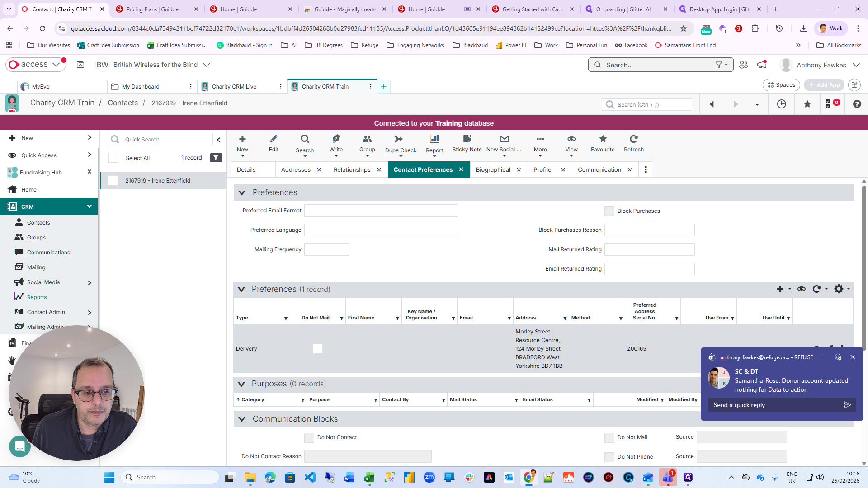Mark contact as Favourite with star icon

[603, 139]
